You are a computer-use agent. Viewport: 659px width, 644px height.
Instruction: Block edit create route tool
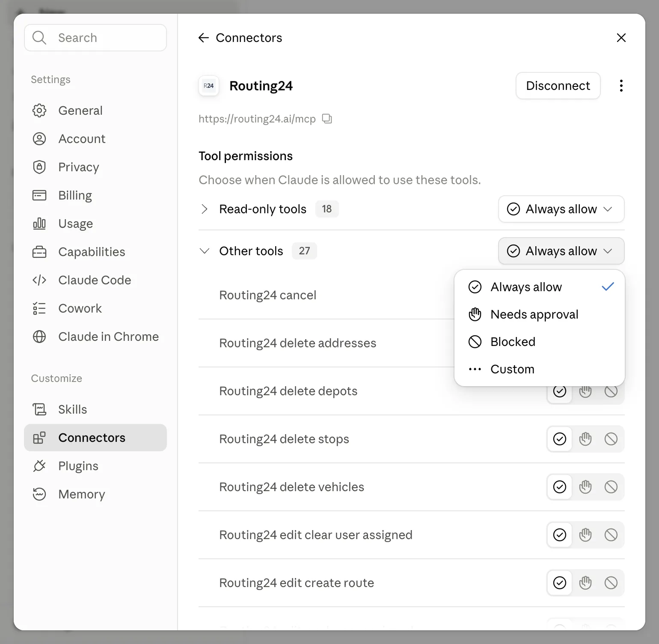pyautogui.click(x=611, y=583)
